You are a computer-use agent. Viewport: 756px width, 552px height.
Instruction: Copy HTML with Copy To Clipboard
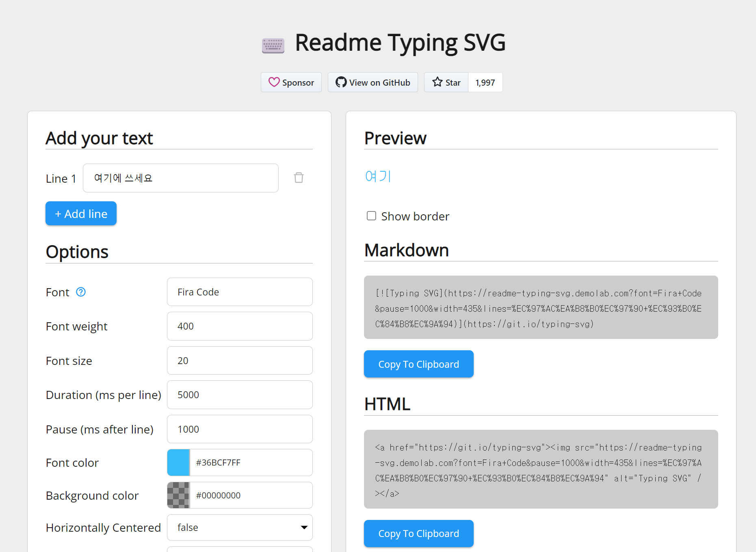pos(418,533)
